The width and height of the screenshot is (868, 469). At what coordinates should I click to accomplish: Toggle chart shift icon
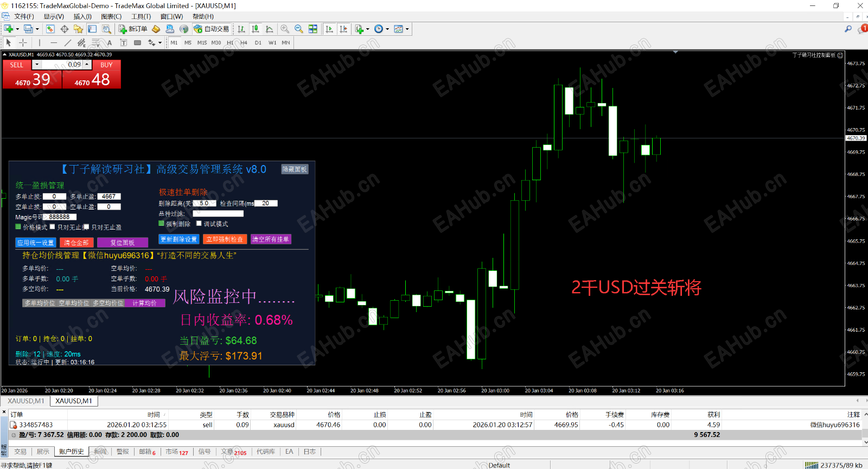[x=343, y=29]
